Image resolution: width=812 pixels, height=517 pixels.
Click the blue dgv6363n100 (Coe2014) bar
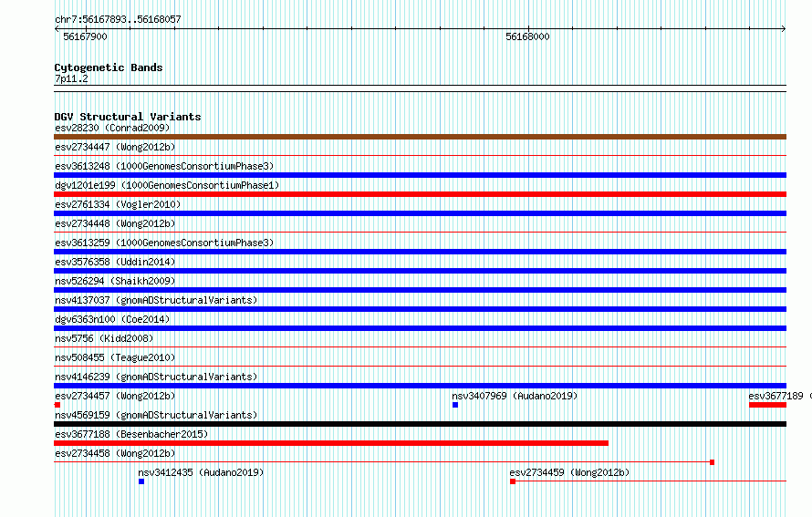pyautogui.click(x=420, y=328)
